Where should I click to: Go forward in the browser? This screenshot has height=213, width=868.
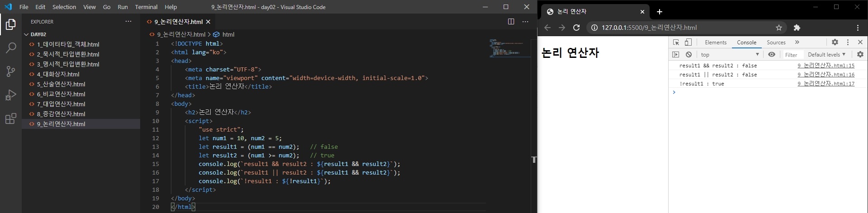(562, 28)
